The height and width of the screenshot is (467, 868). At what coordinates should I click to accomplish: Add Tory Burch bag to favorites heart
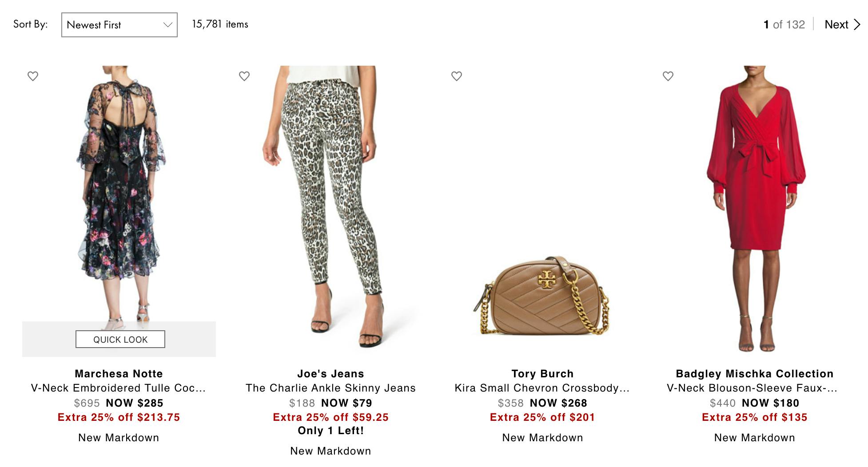457,76
